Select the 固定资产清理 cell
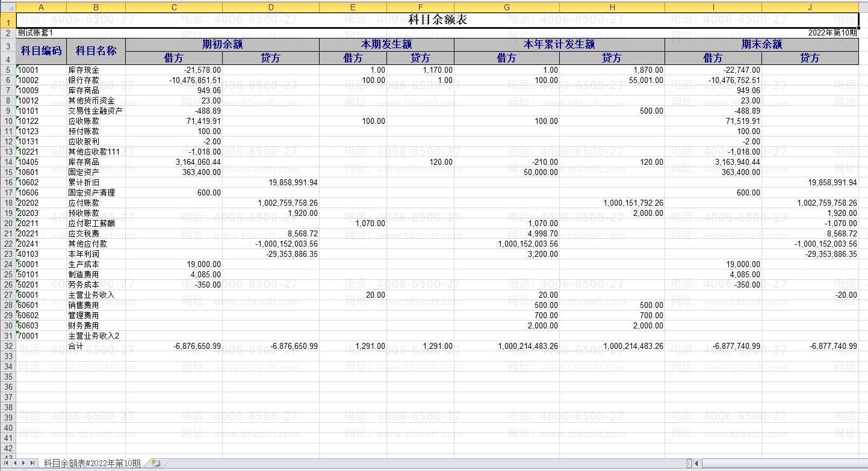Viewport: 868px width, 471px height. click(x=96, y=192)
